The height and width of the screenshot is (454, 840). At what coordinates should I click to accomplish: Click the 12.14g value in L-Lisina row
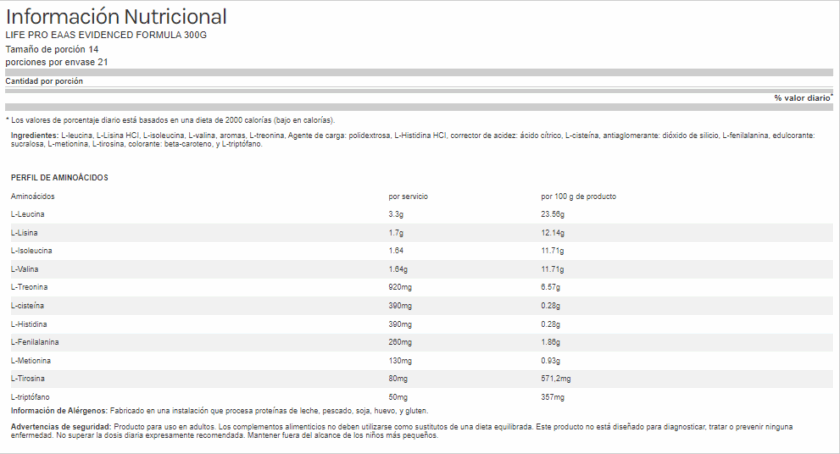[552, 232]
